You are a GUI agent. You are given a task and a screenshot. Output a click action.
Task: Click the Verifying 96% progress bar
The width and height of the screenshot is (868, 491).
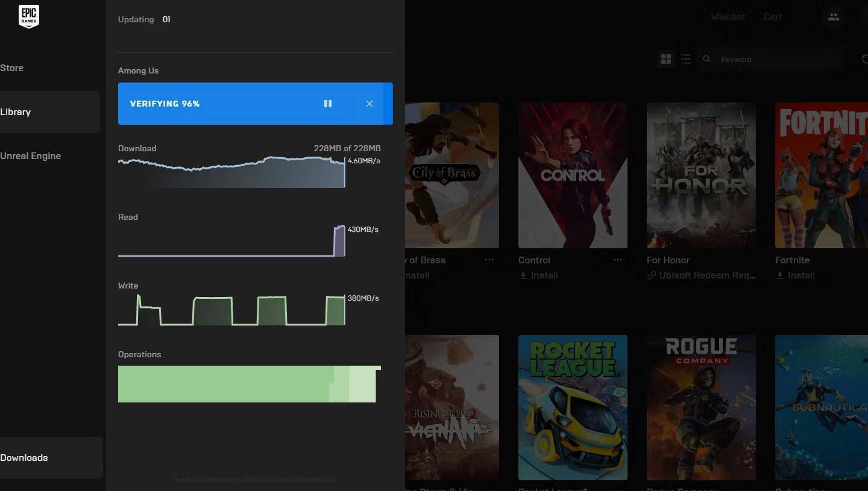[217, 104]
